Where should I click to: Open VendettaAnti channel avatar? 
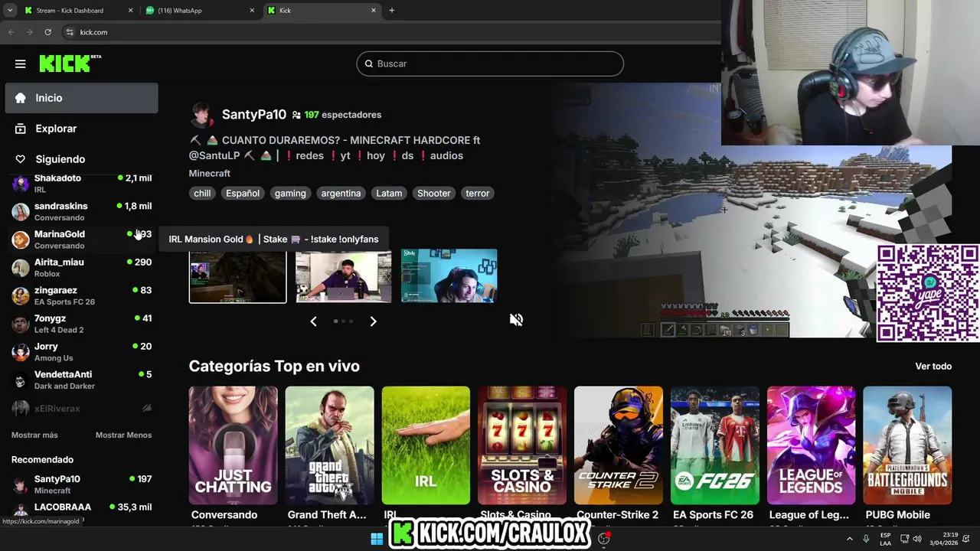click(x=21, y=380)
